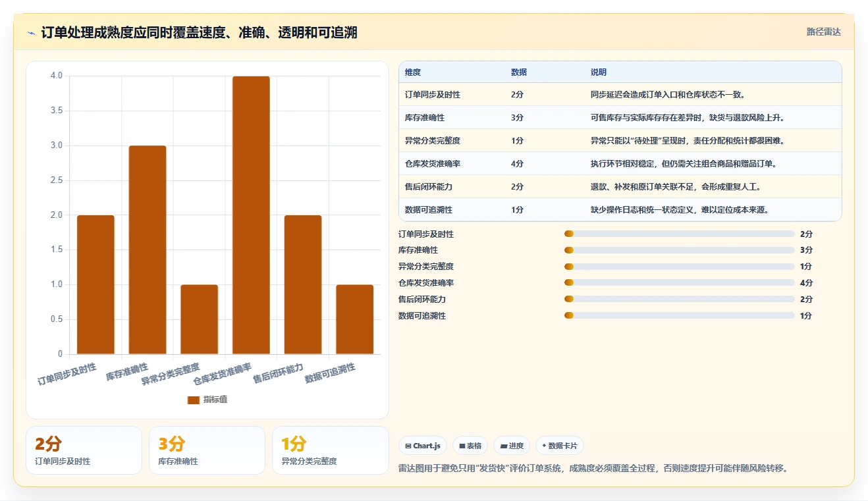Click the 数据可追溯性 progress bar
Viewport: 868px width, 501px height.
point(680,315)
